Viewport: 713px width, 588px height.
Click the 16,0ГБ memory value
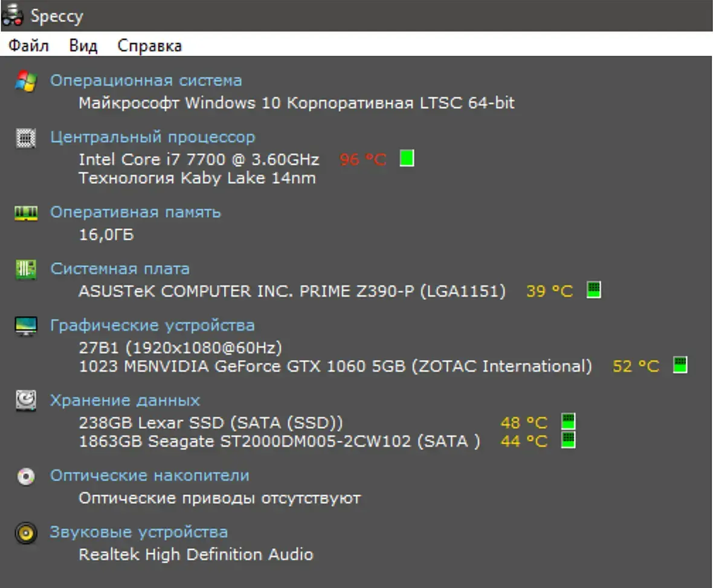(106, 234)
